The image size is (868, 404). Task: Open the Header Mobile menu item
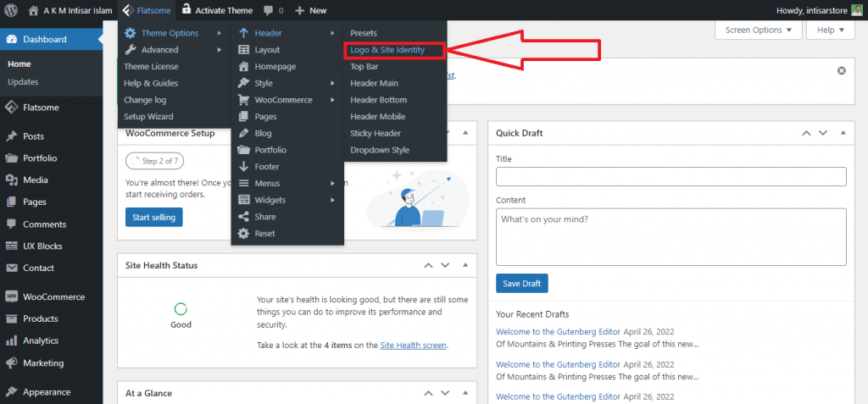tap(378, 117)
